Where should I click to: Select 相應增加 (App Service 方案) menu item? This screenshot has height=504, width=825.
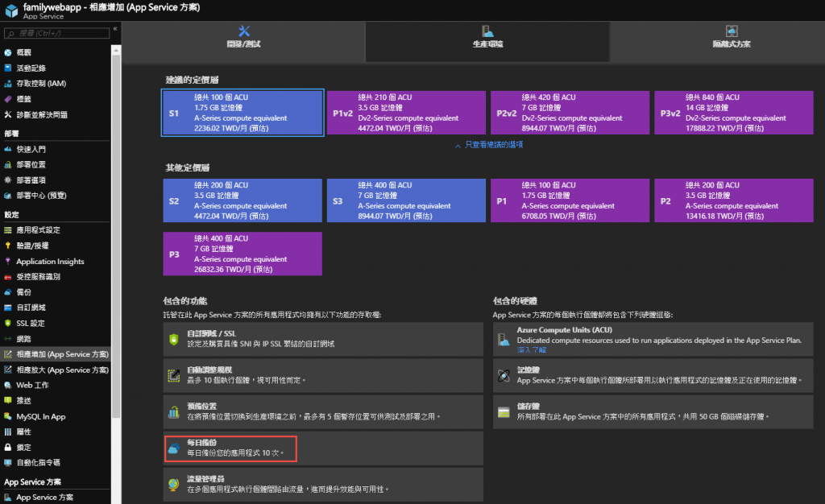coord(56,354)
